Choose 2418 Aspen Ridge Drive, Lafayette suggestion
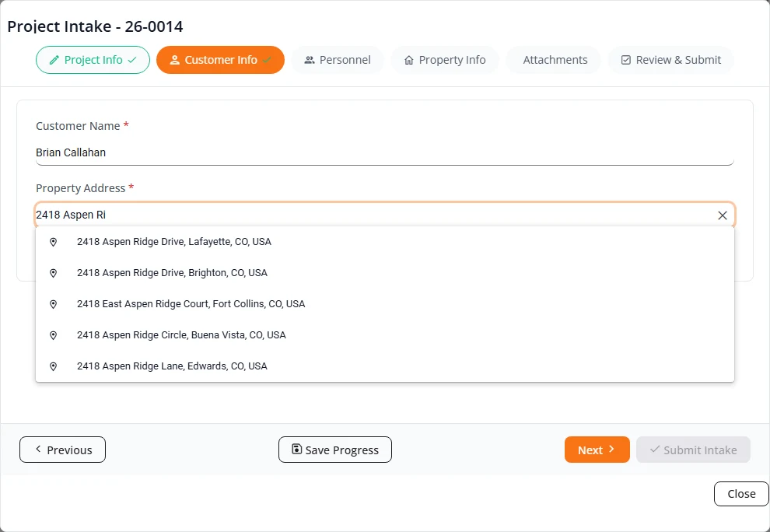This screenshot has height=532, width=770. pos(385,242)
